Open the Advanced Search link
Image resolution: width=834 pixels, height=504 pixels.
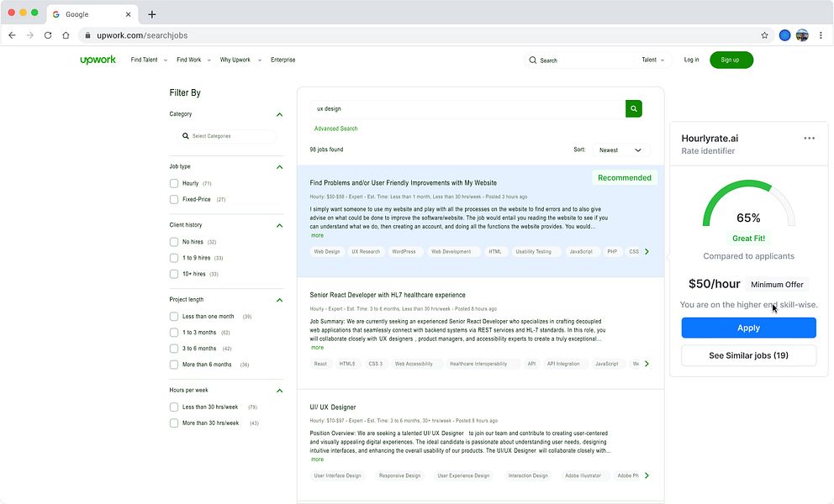tap(335, 129)
